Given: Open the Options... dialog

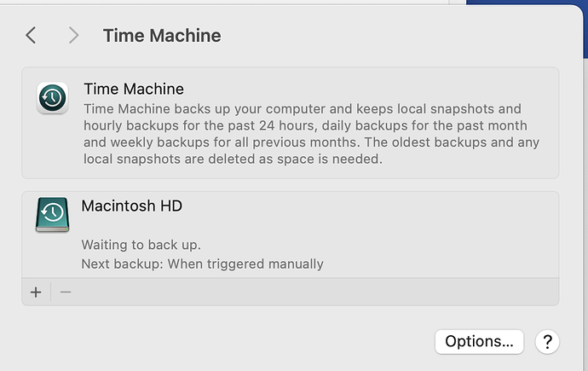Looking at the screenshot, I should (x=479, y=342).
